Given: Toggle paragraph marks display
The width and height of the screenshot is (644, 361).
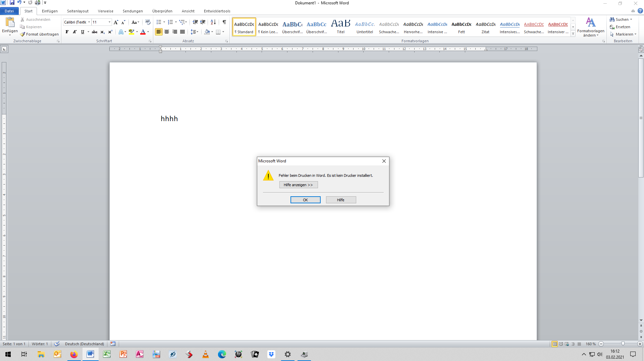Looking at the screenshot, I should click(x=224, y=22).
